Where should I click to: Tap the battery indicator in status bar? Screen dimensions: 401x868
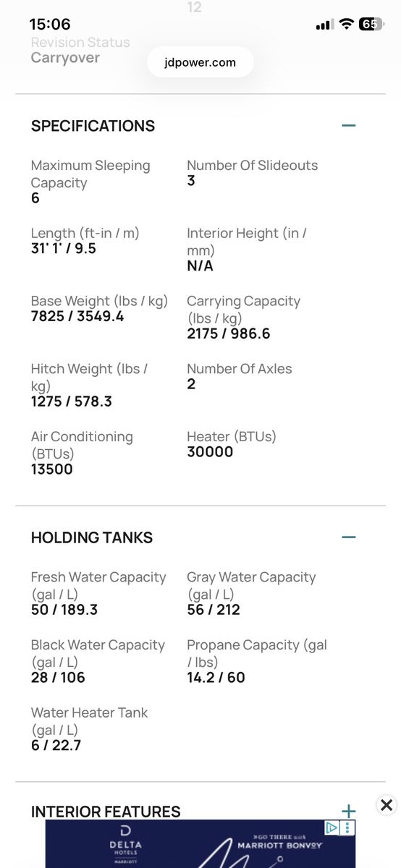pyautogui.click(x=371, y=24)
